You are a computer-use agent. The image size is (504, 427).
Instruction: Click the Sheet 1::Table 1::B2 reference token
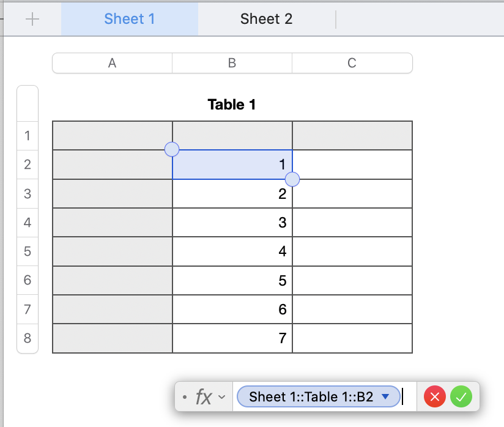pos(311,397)
